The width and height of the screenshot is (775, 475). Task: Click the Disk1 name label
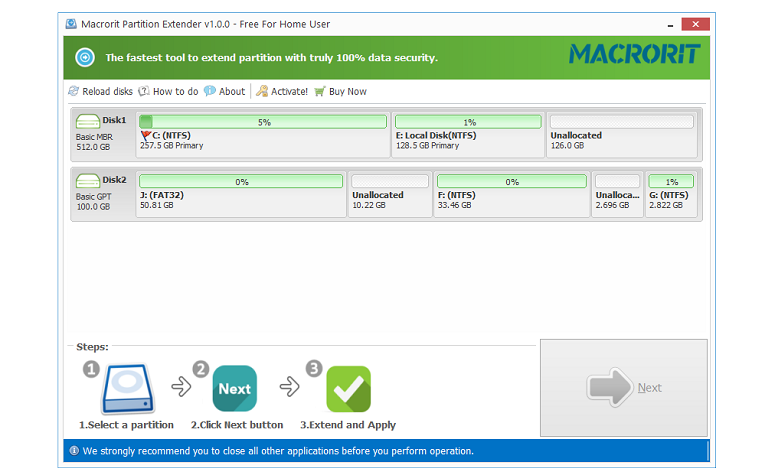pyautogui.click(x=114, y=120)
